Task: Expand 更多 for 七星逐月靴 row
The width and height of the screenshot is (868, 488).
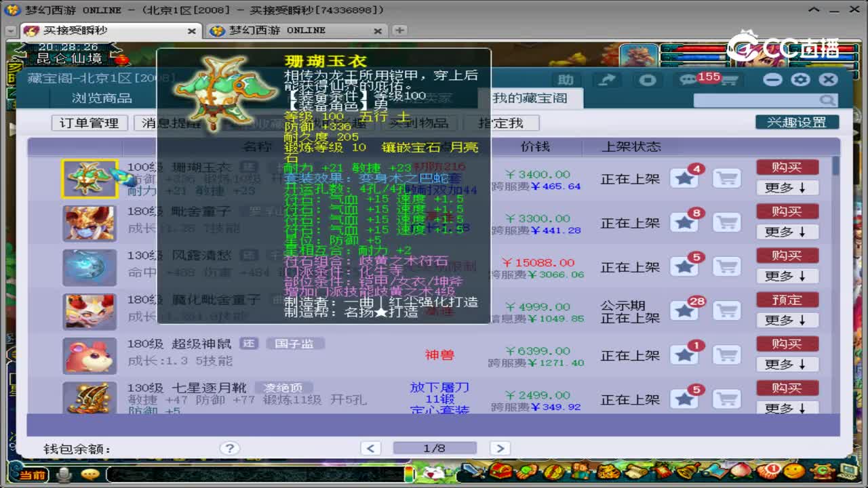Action: (x=787, y=408)
